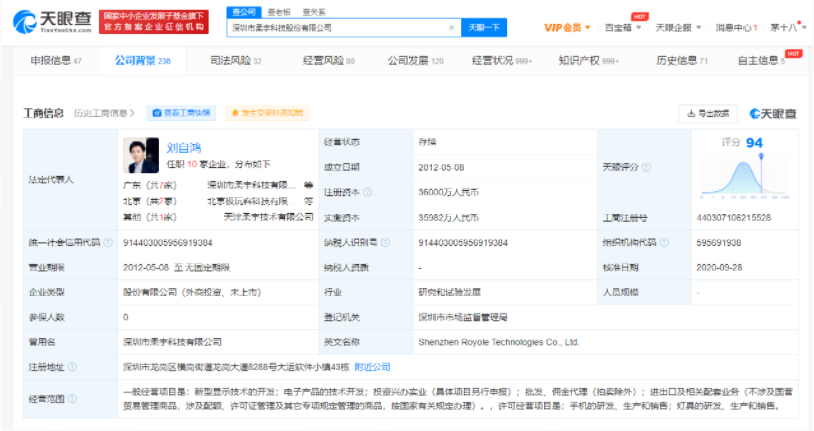Screen dimensions: 814x431
Task: Click the approval date 2020-09-28
Action: (719, 267)
